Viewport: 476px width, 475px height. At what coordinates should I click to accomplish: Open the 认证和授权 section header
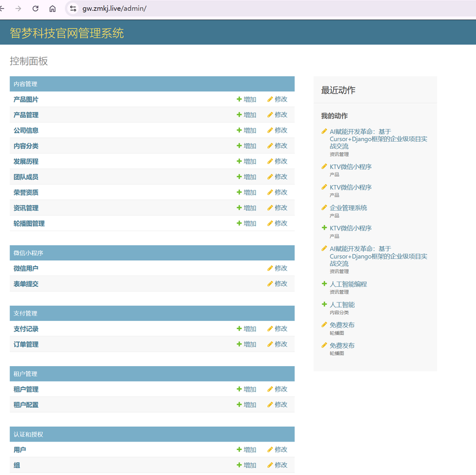[x=29, y=435]
